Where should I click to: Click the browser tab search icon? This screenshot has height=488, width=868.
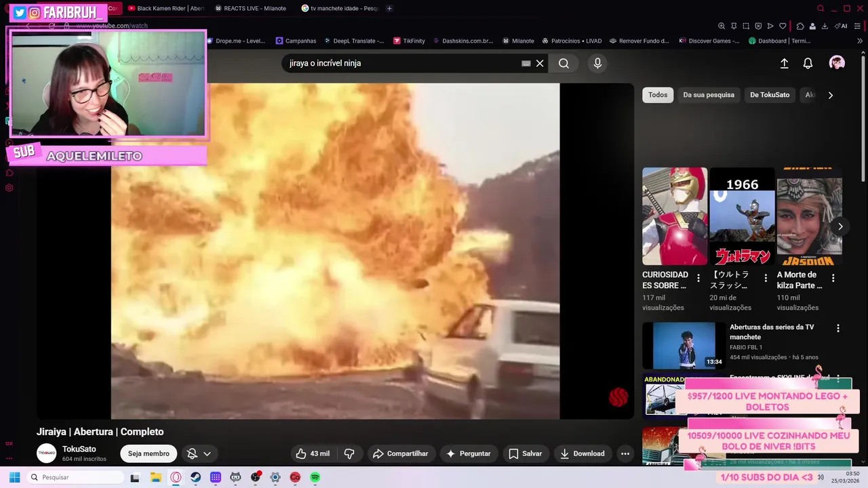pos(821,8)
